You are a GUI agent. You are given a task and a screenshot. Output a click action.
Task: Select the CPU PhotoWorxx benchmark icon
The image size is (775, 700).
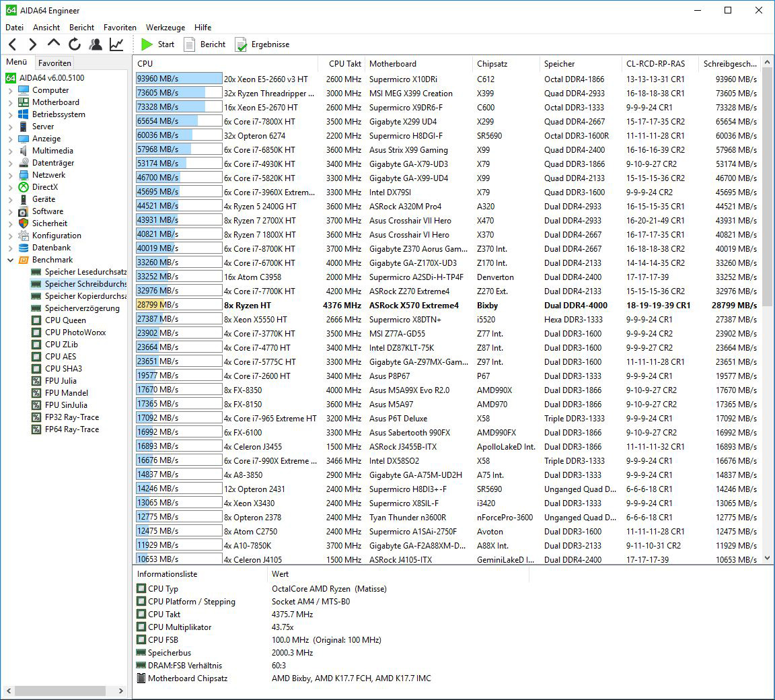click(x=36, y=332)
